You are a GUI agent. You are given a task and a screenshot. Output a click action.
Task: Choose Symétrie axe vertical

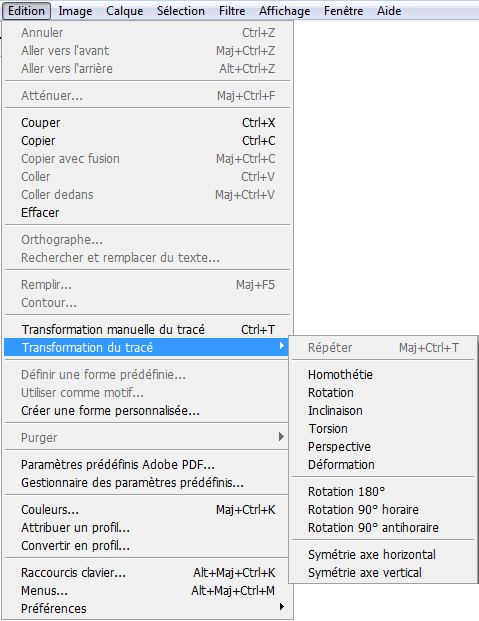pos(383,573)
